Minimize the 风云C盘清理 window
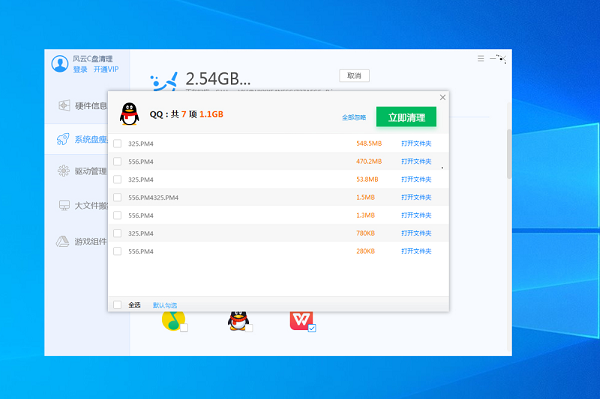 493,59
